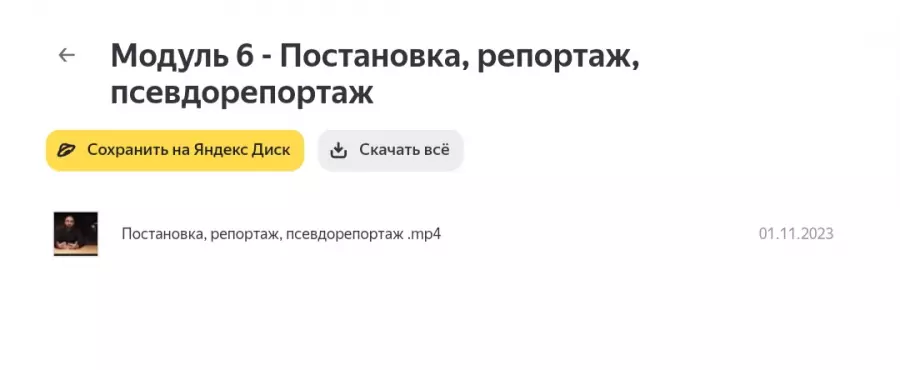Click the word псевдорепортаж in the heading
The width and height of the screenshot is (900, 370).
click(x=242, y=94)
